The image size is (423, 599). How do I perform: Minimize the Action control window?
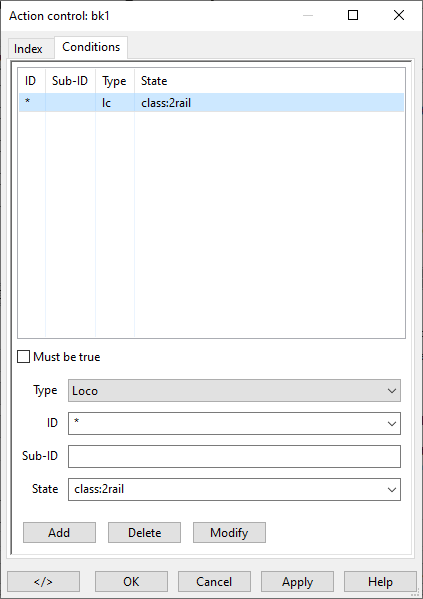308,15
